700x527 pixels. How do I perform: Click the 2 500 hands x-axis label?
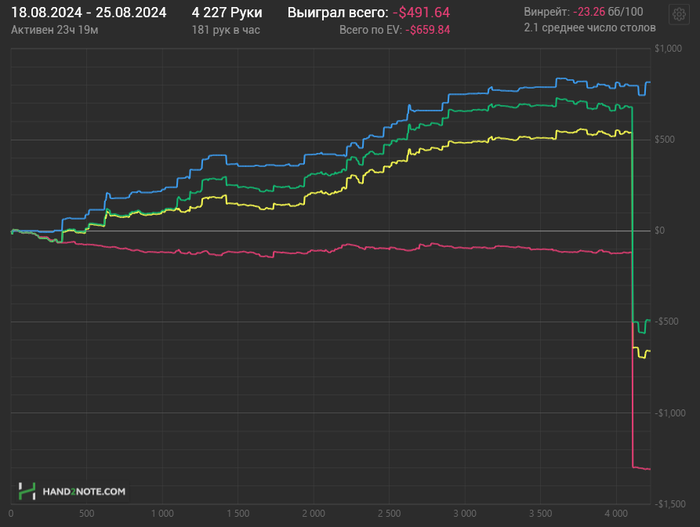[389, 514]
